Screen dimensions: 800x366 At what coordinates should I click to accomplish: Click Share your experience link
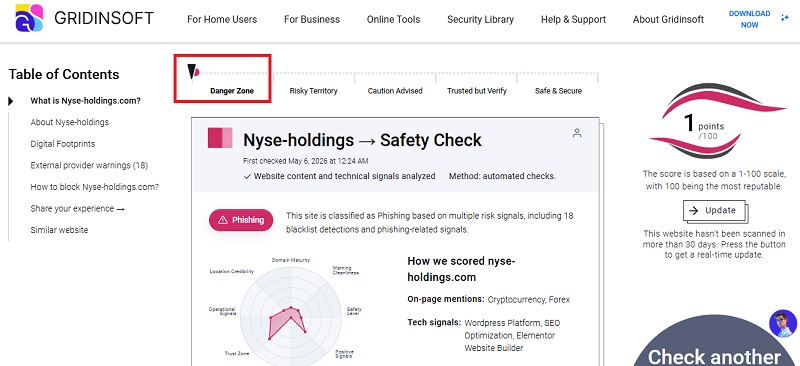[x=78, y=208]
